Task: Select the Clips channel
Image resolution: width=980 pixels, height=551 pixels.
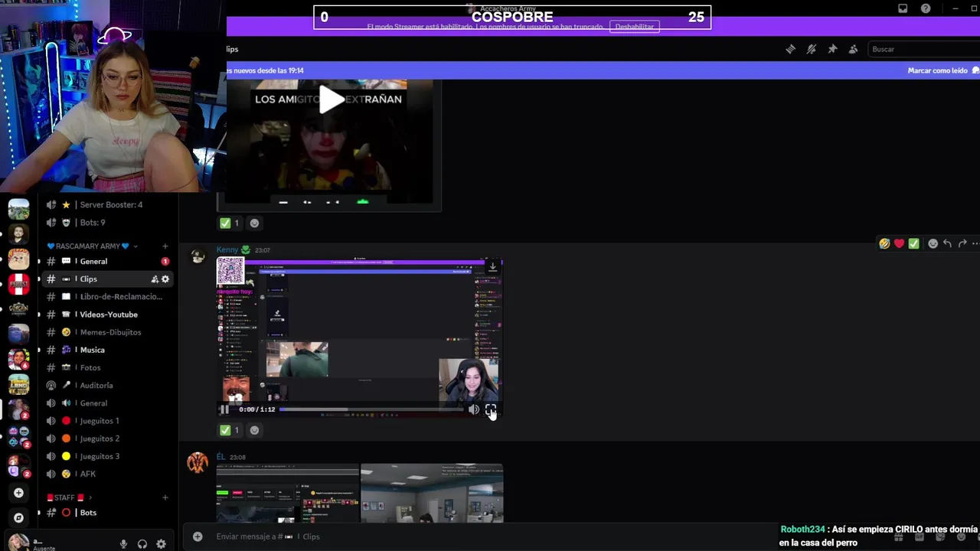Action: pyautogui.click(x=107, y=279)
